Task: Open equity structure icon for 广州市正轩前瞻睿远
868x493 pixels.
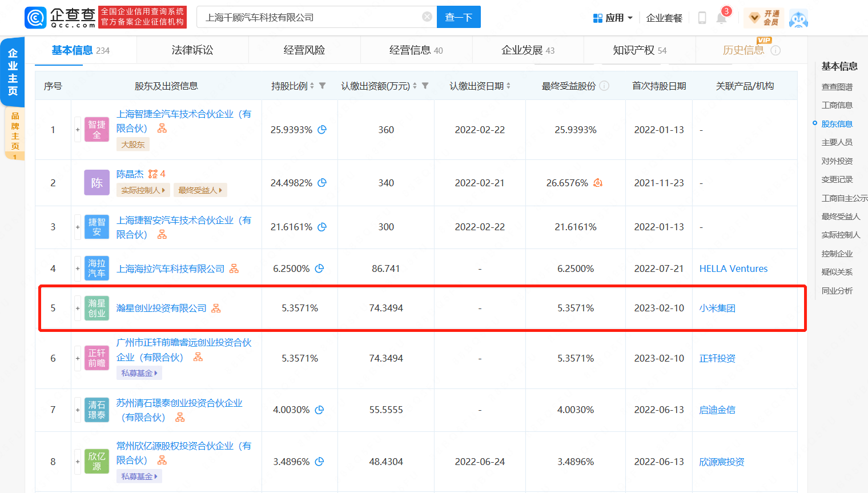Action: (198, 357)
